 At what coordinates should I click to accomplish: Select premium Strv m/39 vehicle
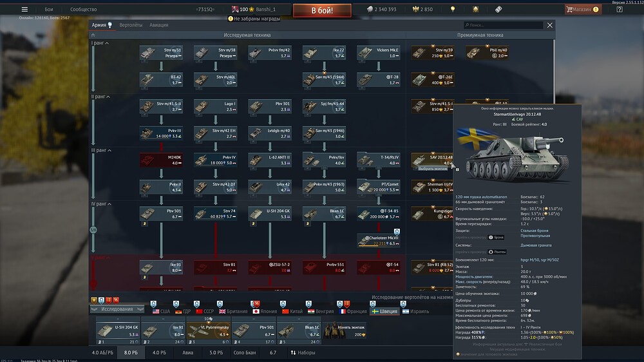[433, 53]
